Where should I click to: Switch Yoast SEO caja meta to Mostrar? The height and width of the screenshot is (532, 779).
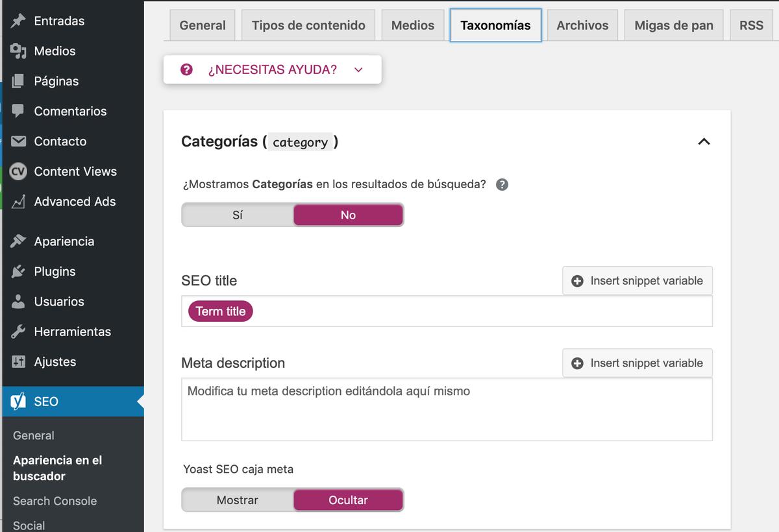pos(238,500)
